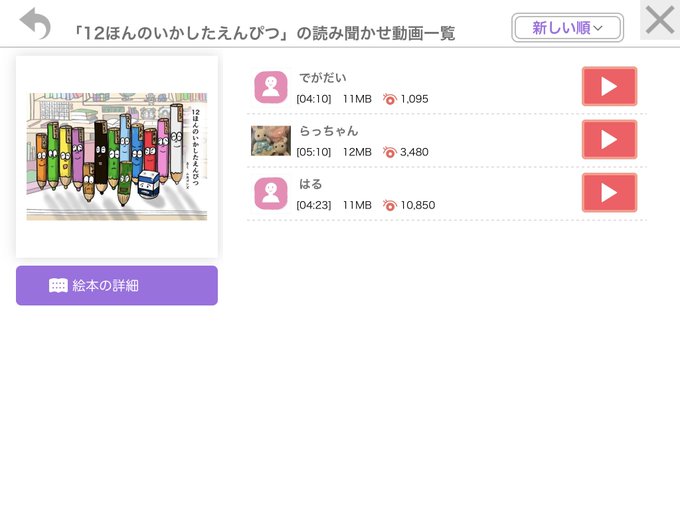The width and height of the screenshot is (680, 510).
Task: Click the book icon on 絵本の詳細
Action: coord(58,285)
